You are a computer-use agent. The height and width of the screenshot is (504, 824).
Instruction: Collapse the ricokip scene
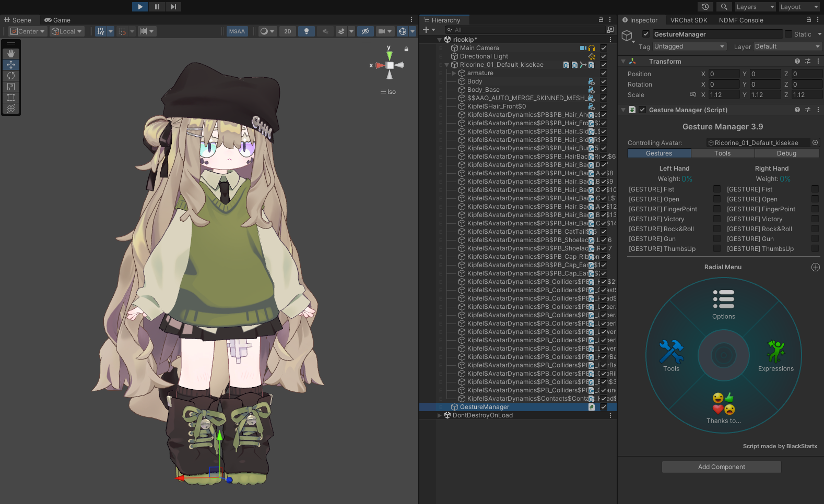tap(440, 40)
